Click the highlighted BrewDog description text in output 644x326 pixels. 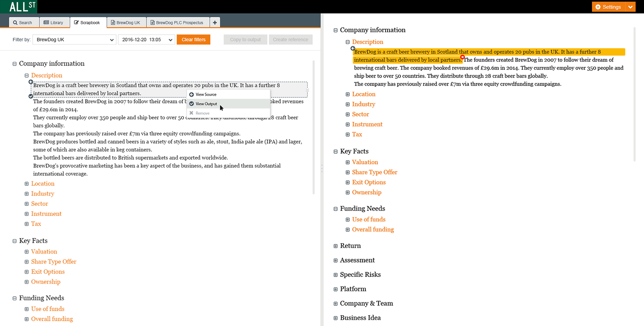[x=489, y=56]
